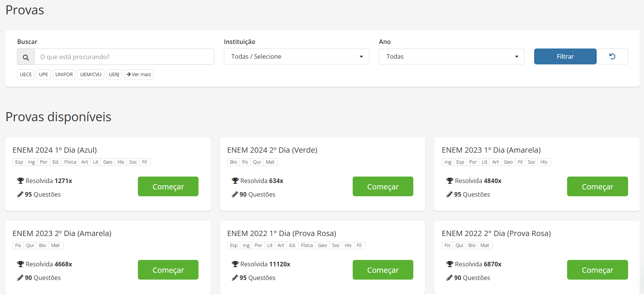Viewport: 644px width, 294px height.
Task: Click trophy icon on ENEM 2023 1º Dia card
Action: 450,181
